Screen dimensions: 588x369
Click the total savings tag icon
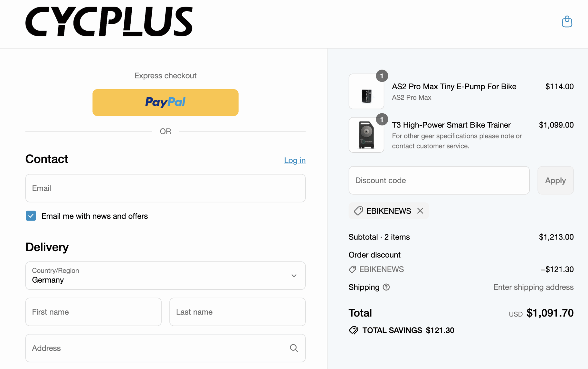[353, 330]
